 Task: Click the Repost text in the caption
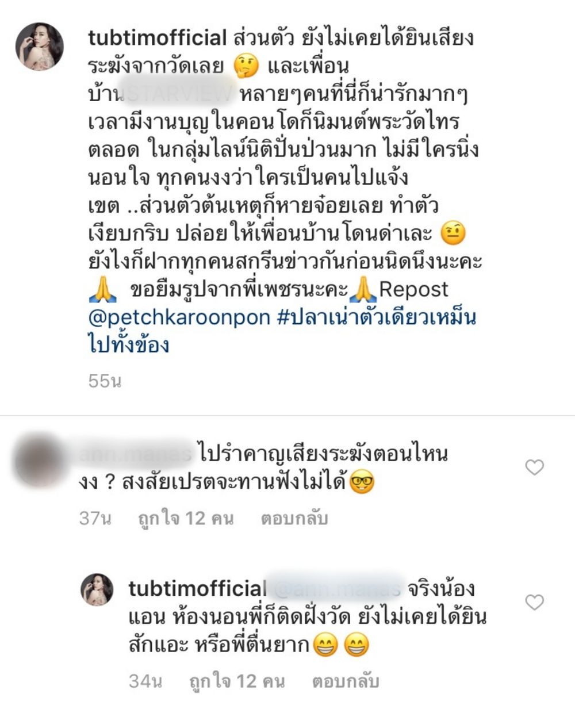pyautogui.click(x=413, y=289)
